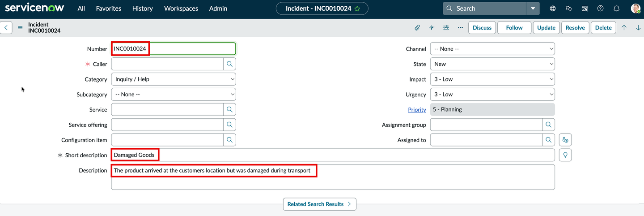Viewport: 644px width, 216px height.
Task: Click the Discuss button
Action: pyautogui.click(x=482, y=28)
